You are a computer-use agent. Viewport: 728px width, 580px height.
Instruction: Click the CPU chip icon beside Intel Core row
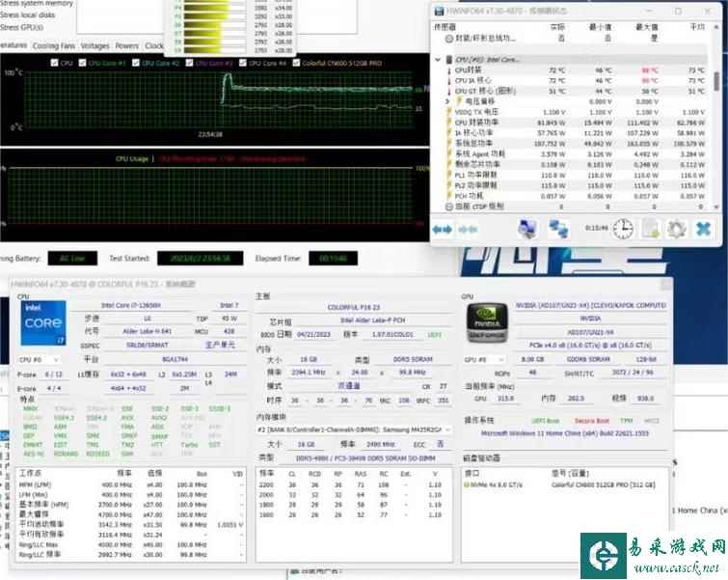(449, 59)
